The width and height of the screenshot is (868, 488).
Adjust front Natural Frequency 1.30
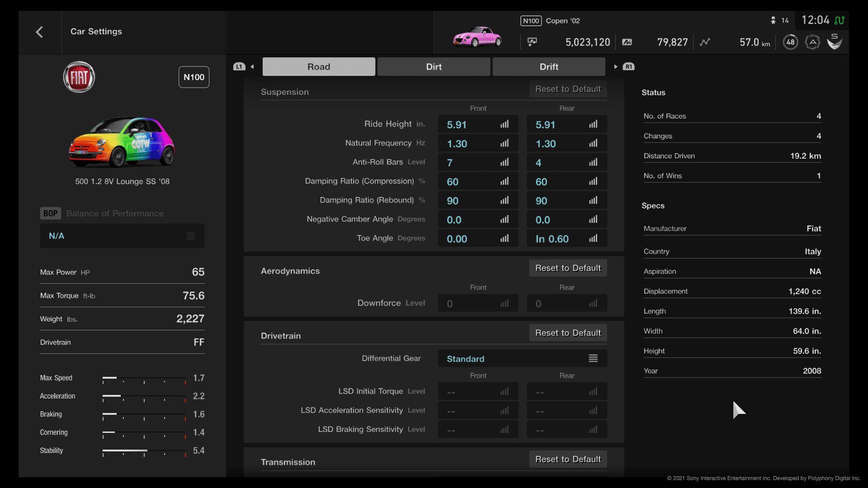point(478,143)
